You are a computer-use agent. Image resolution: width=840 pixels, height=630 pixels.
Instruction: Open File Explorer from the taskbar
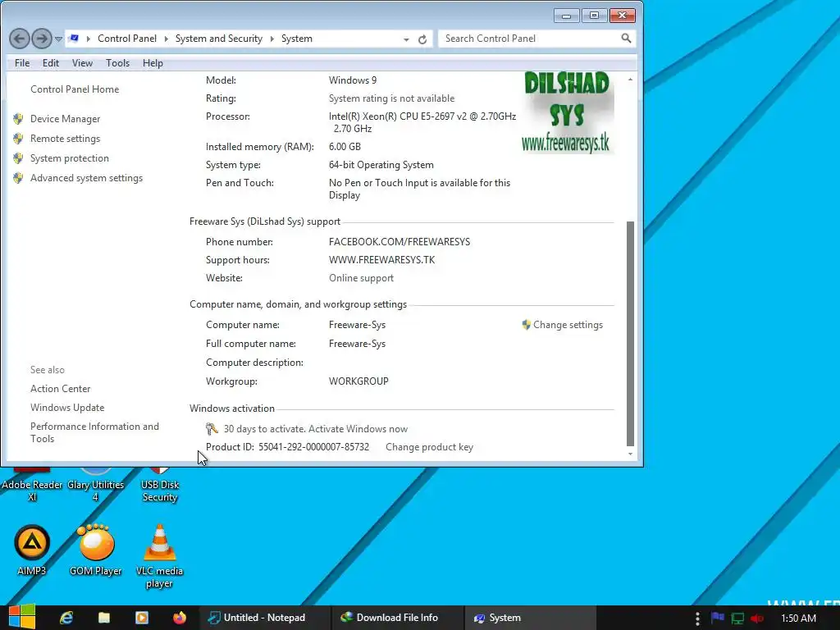pyautogui.click(x=104, y=618)
